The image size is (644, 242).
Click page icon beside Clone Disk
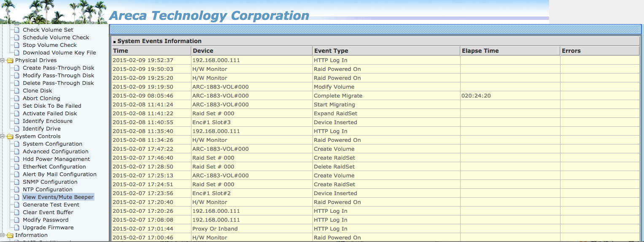[x=17, y=91]
